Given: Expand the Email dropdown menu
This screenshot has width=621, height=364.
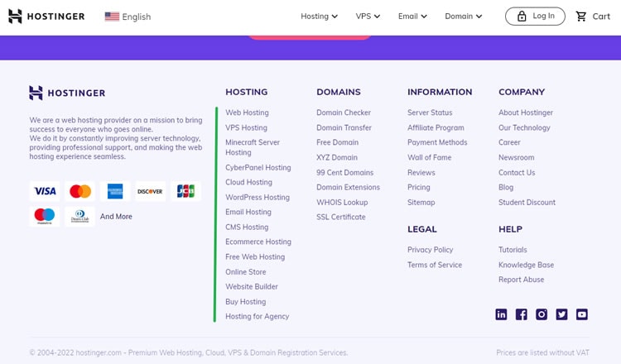Looking at the screenshot, I should click(x=412, y=17).
